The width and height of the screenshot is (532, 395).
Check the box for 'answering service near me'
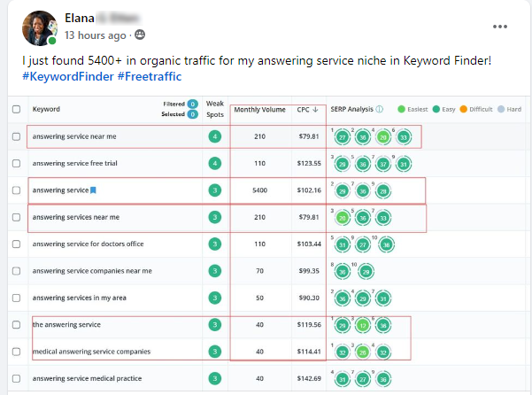click(17, 136)
